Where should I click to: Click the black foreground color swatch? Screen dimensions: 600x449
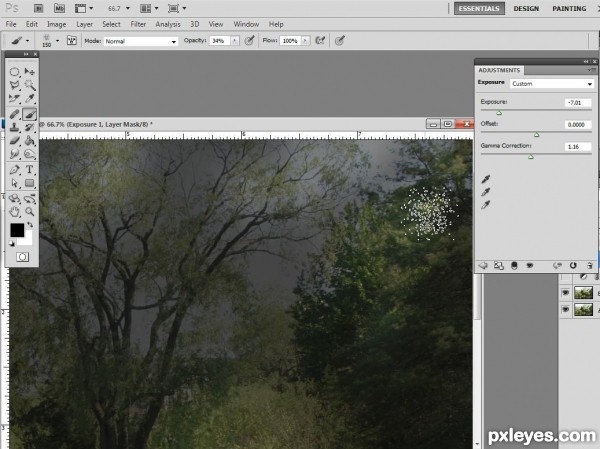pos(17,230)
